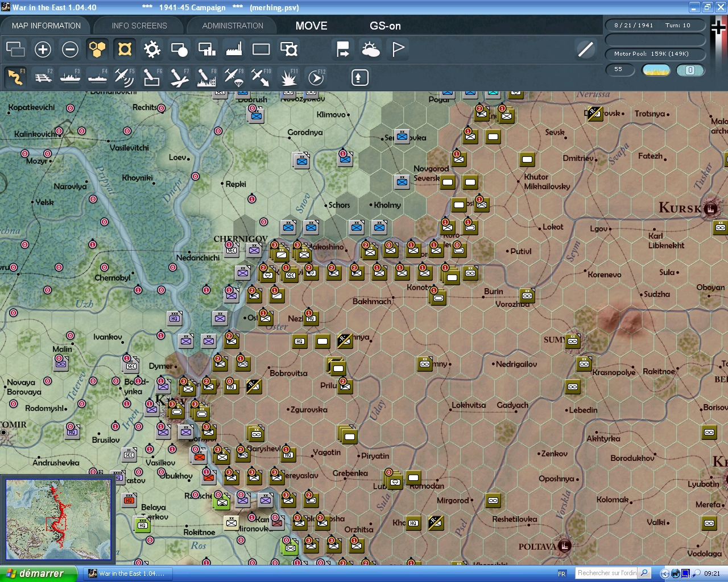Click the rectangle-with-gear toolbar icon
This screenshot has width=728, height=582.
[288, 49]
